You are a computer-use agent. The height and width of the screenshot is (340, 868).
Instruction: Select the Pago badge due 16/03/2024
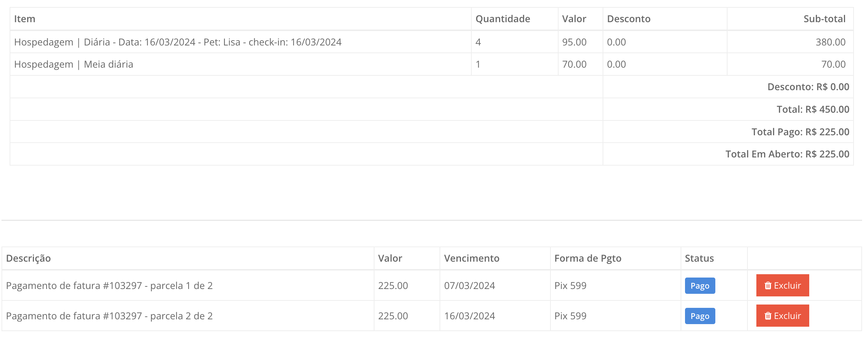[x=699, y=316]
